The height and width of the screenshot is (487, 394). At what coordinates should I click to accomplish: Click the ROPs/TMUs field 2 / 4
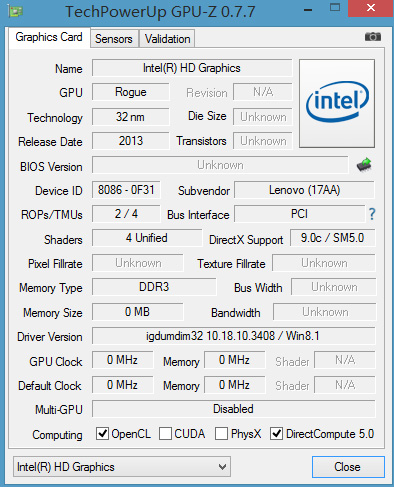pyautogui.click(x=126, y=214)
